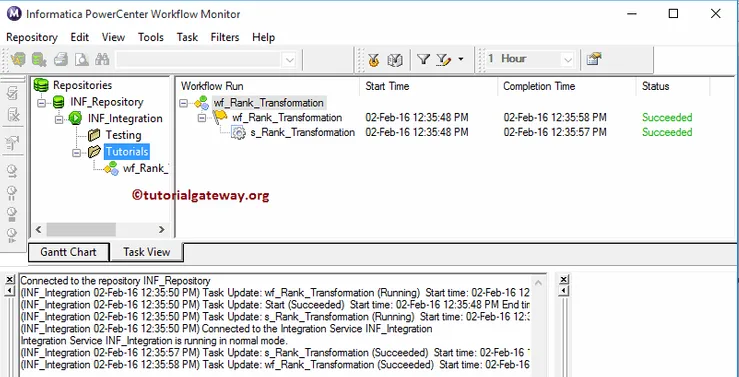Select wf_Rank_ workflow under Tutorials
This screenshot has width=739, height=377.
click(x=146, y=168)
